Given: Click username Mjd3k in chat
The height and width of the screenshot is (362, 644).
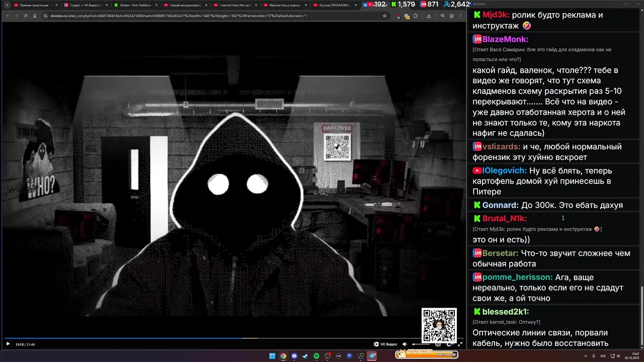Looking at the screenshot, I should (x=496, y=15).
